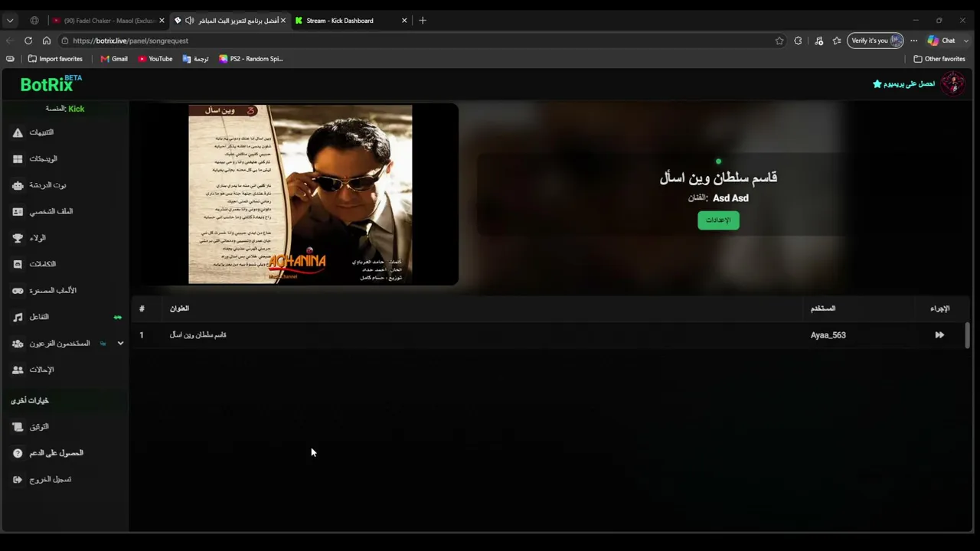
Task: Add this page to favorites star
Action: tap(779, 41)
